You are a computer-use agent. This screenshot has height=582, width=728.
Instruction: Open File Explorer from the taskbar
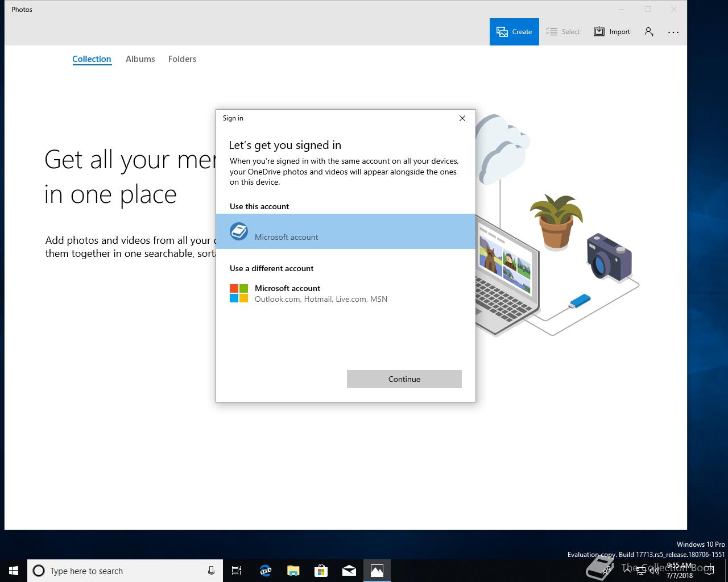[293, 571]
